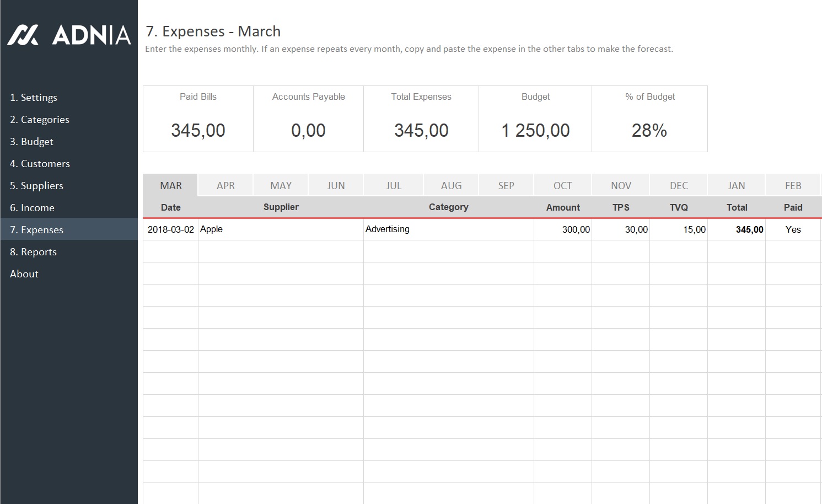Go to the NOV month tab
822x504 pixels.
click(x=621, y=185)
